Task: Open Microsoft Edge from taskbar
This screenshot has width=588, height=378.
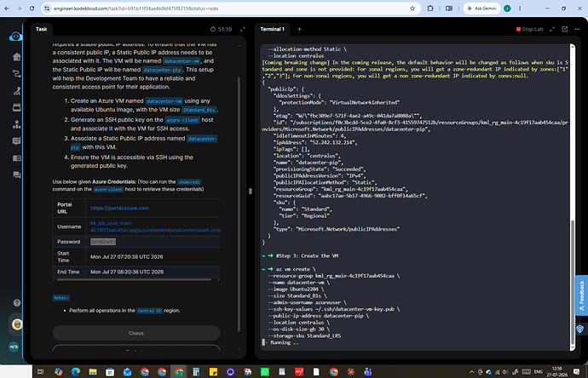Action: (x=76, y=372)
